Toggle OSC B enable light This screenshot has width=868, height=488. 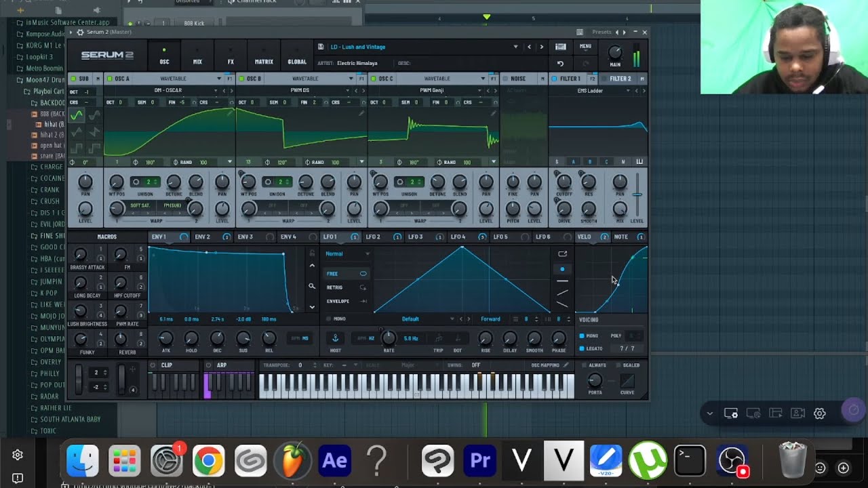pyautogui.click(x=240, y=79)
